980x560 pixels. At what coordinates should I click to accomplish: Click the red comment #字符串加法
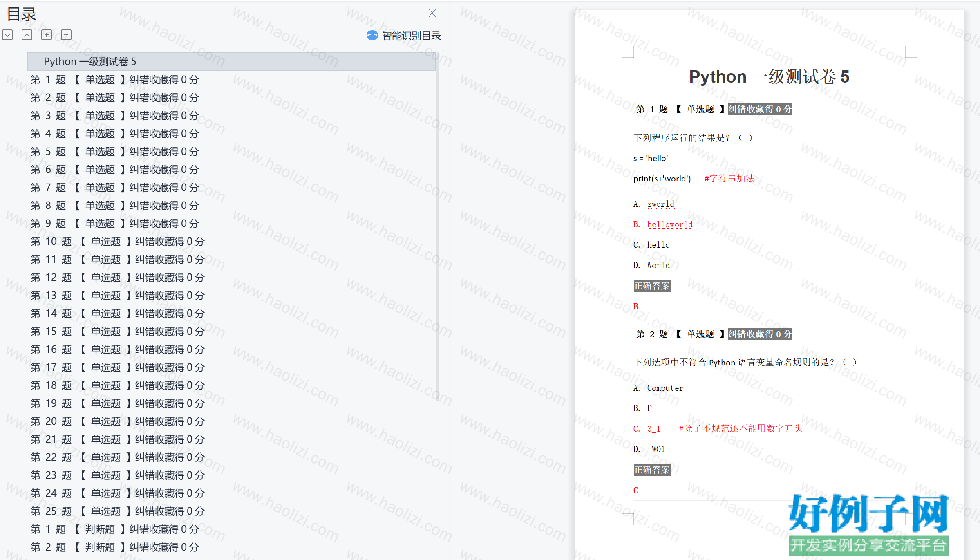click(729, 179)
